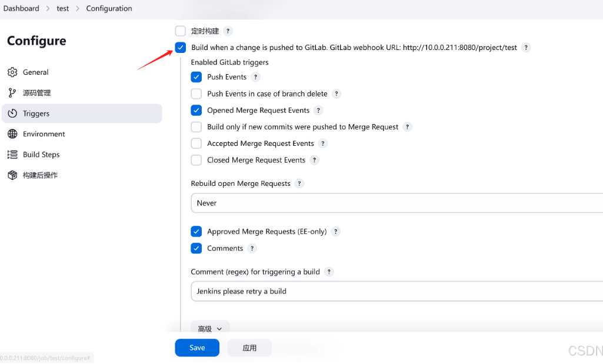Check Closed Merge Request Events
The image size is (603, 364).
pos(196,160)
